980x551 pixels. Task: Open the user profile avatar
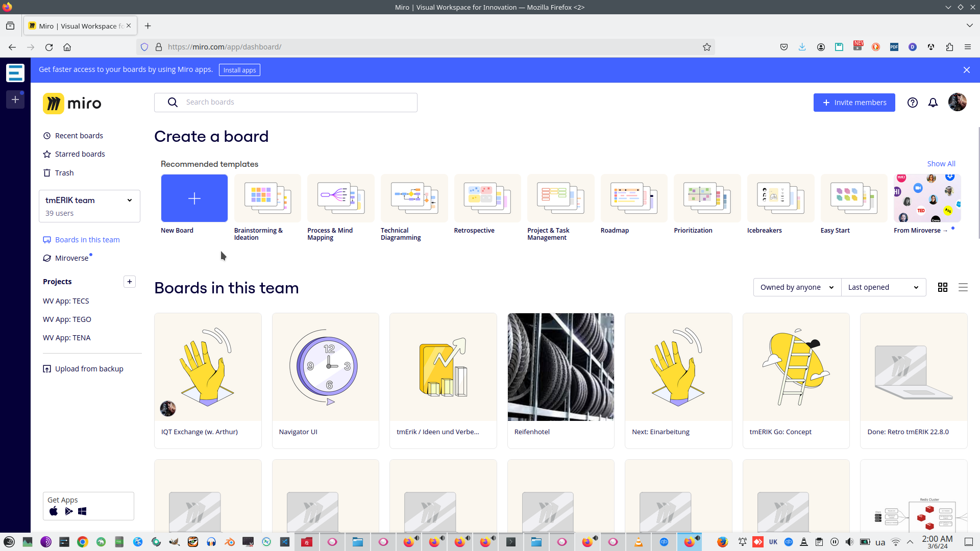click(957, 103)
